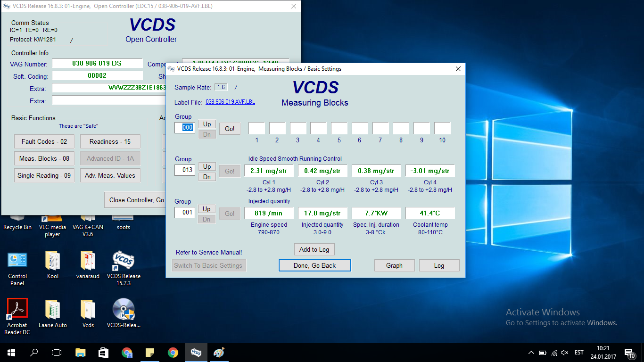Click Up for group 001
This screenshot has height=362, width=644.
click(207, 209)
